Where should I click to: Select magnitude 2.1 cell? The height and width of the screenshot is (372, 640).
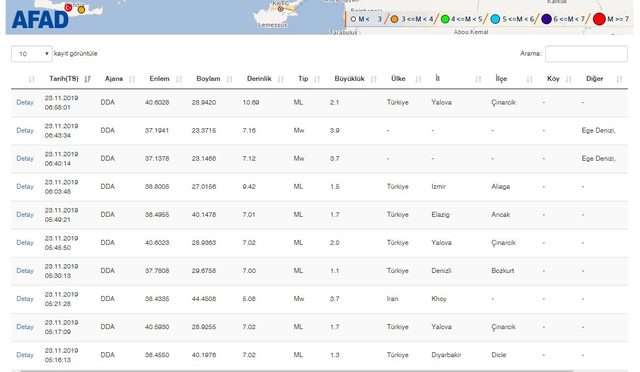click(x=335, y=102)
